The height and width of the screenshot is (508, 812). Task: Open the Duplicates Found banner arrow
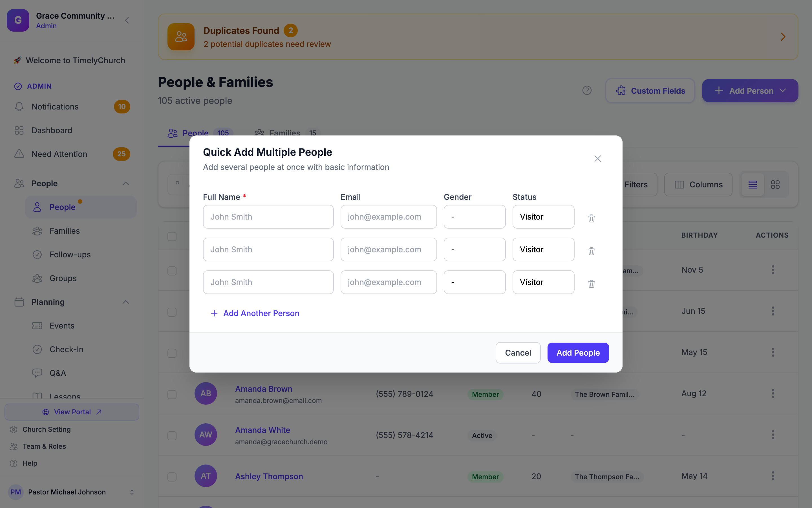(x=783, y=37)
